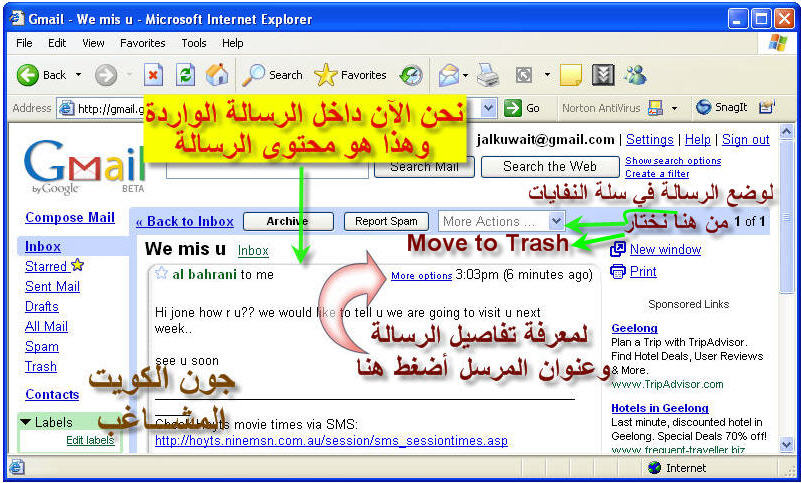Click the dark square icon beside Messenger icon

point(603,75)
